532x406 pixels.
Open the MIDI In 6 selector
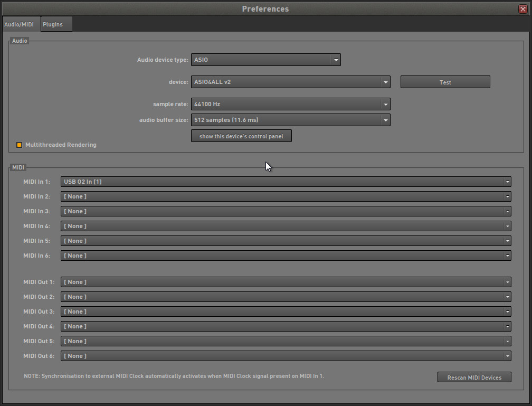[x=286, y=256]
